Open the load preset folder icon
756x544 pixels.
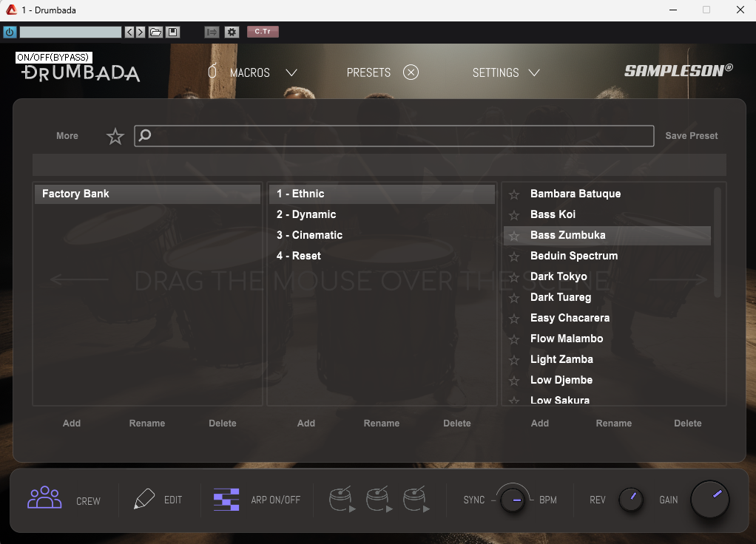(x=155, y=32)
